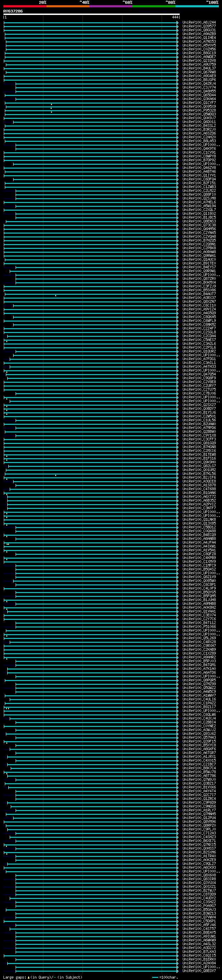Viewport: 222px width, 980px height.
Task: Open the UniRef100_Q3KA64 entry
Action: (x=199, y=99)
